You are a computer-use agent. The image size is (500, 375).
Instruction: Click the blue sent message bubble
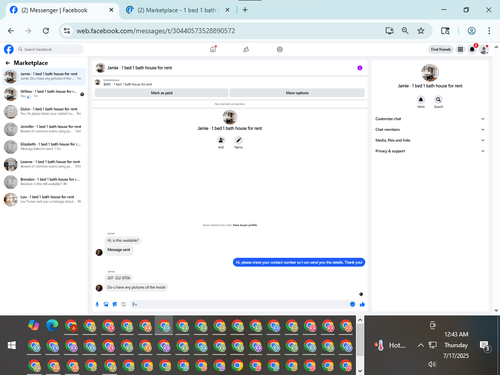299,262
